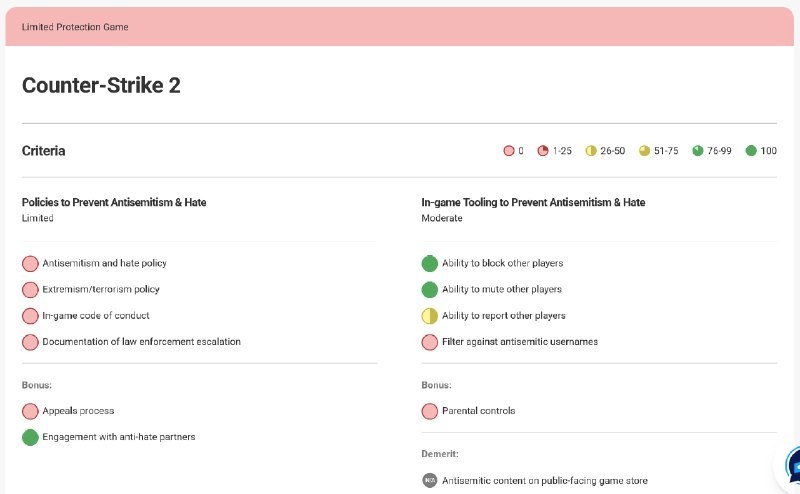Click Policies to Prevent Antisemitism & Hate heading
The image size is (800, 494).
(x=114, y=202)
